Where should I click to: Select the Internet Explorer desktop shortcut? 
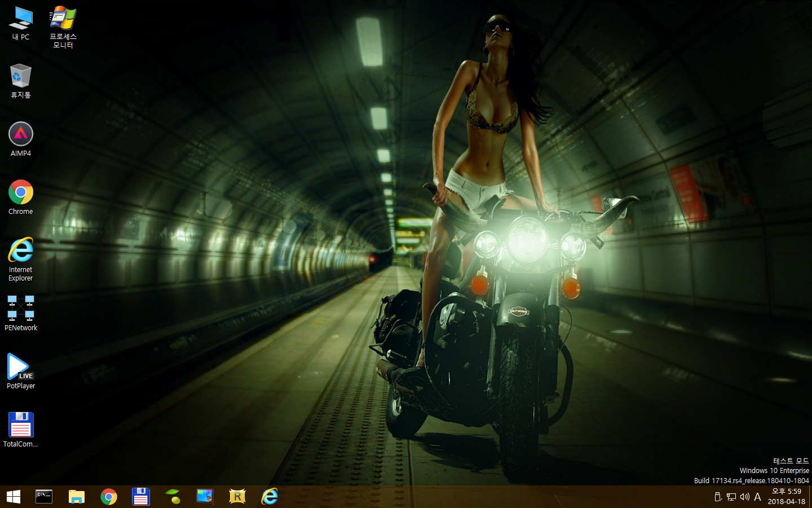coord(21,260)
